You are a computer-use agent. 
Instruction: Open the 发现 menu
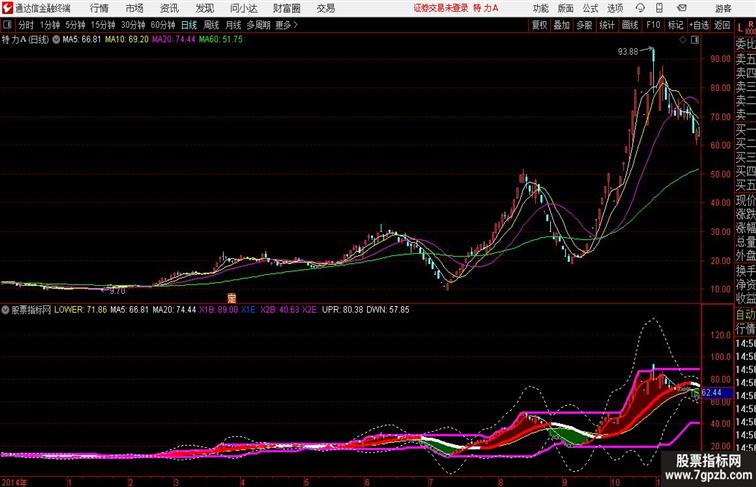click(204, 8)
